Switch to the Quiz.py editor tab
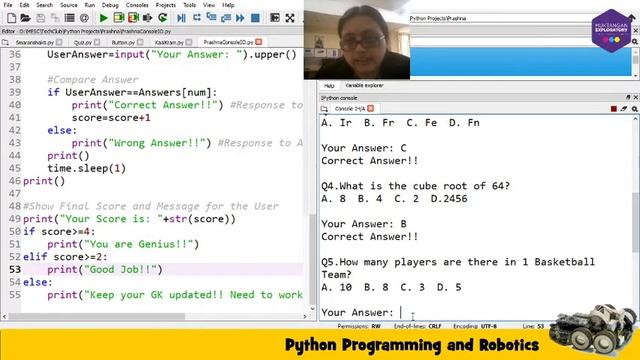 coord(82,42)
